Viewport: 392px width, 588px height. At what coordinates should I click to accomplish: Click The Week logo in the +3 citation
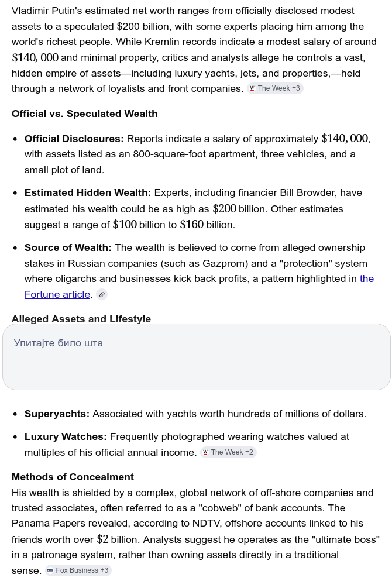coord(252,88)
